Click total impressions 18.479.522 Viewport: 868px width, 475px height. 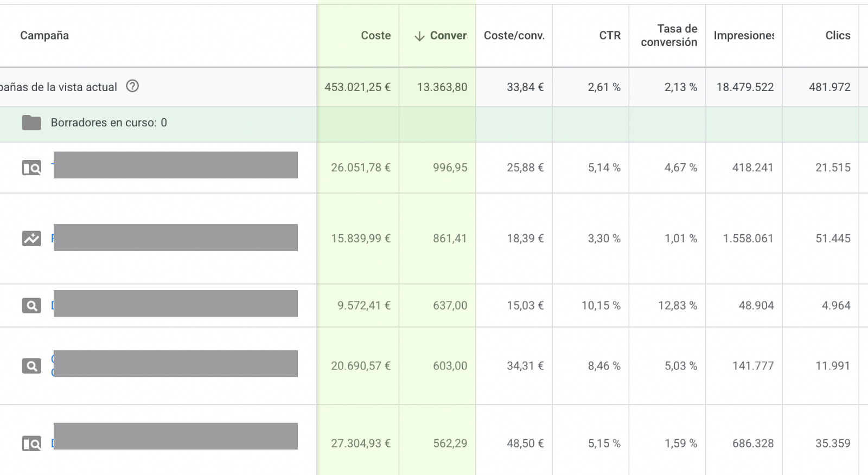pyautogui.click(x=745, y=87)
